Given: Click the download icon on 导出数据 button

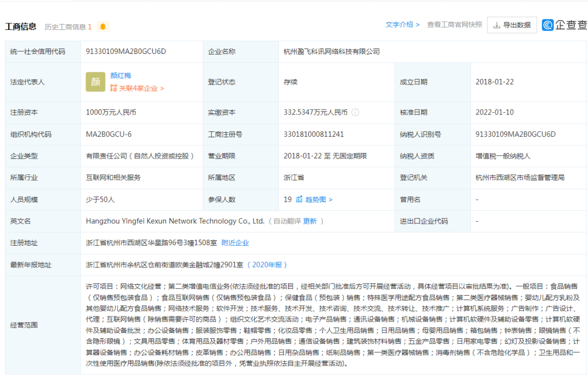Looking at the screenshot, I should point(498,25).
